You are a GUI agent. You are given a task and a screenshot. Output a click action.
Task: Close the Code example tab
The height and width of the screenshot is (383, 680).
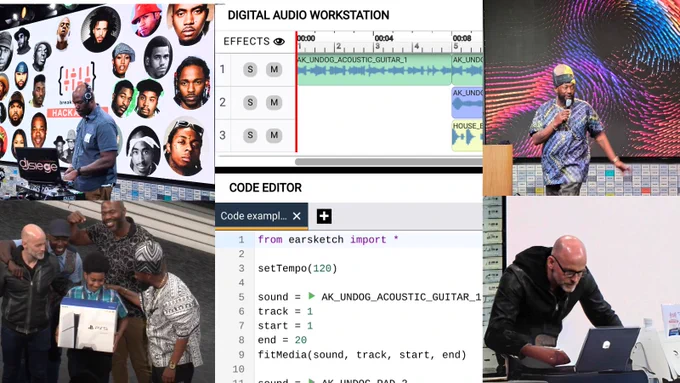297,216
